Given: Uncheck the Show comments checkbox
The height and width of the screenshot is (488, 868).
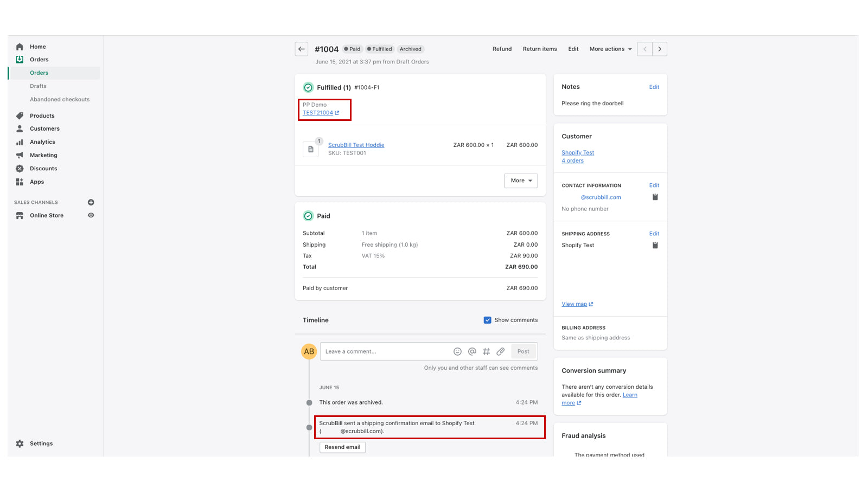Looking at the screenshot, I should [x=487, y=320].
